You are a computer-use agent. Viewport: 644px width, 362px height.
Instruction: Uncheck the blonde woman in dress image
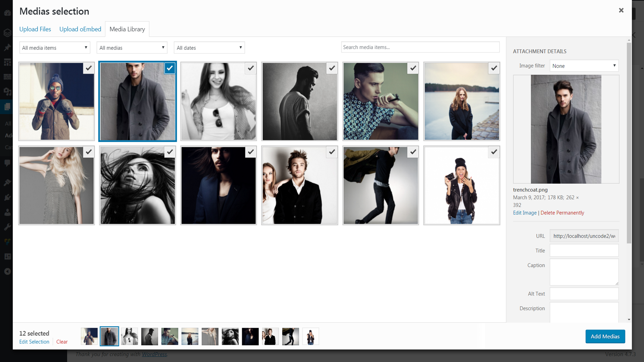(x=89, y=152)
